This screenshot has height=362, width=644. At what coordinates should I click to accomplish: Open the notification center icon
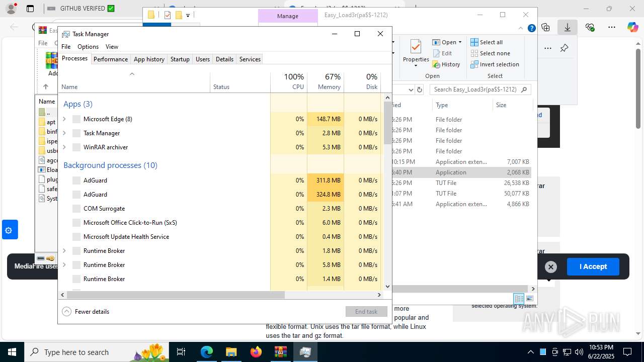[x=627, y=352]
